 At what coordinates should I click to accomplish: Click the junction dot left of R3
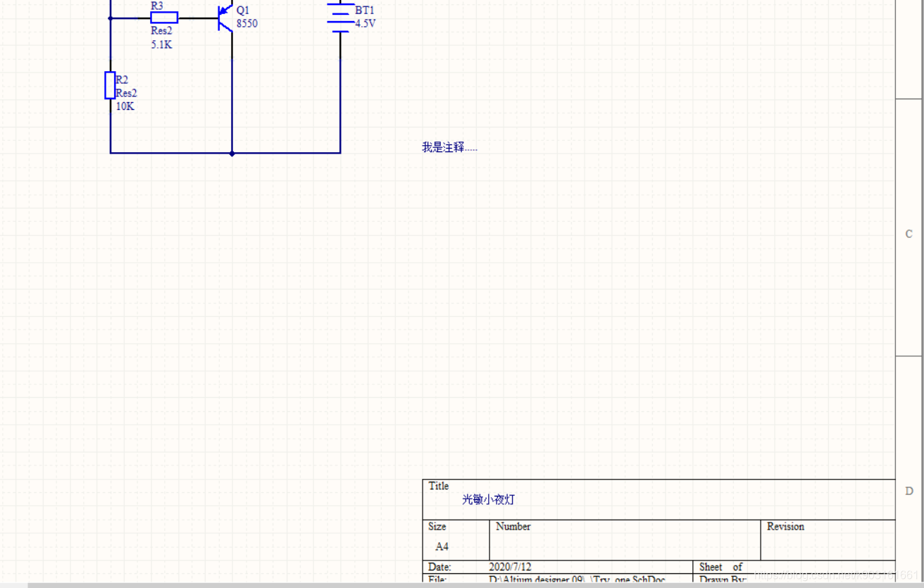(x=111, y=18)
